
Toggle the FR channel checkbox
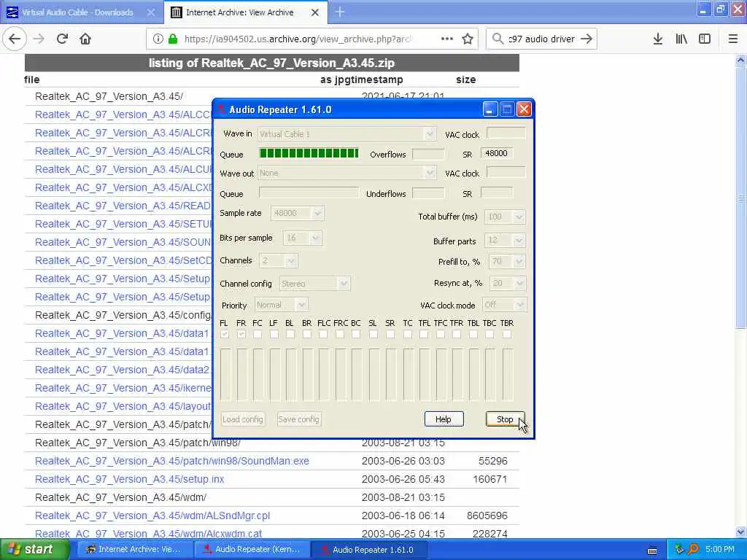[x=241, y=334]
